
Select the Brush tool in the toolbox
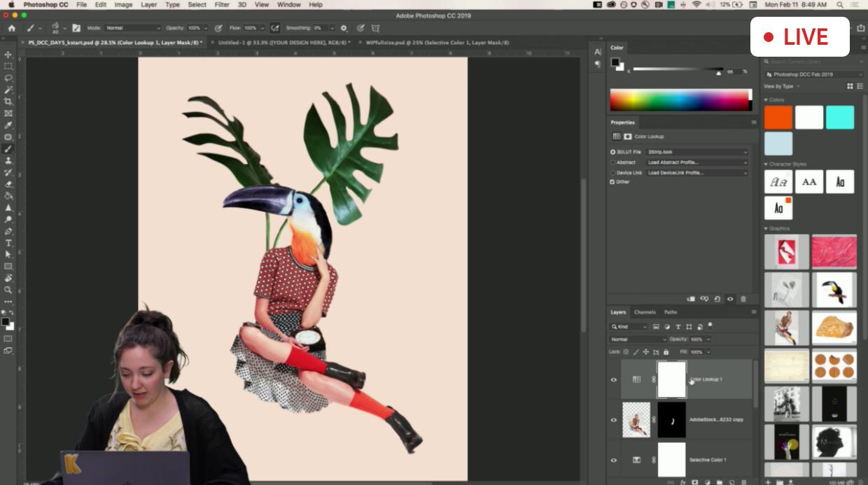coord(8,149)
